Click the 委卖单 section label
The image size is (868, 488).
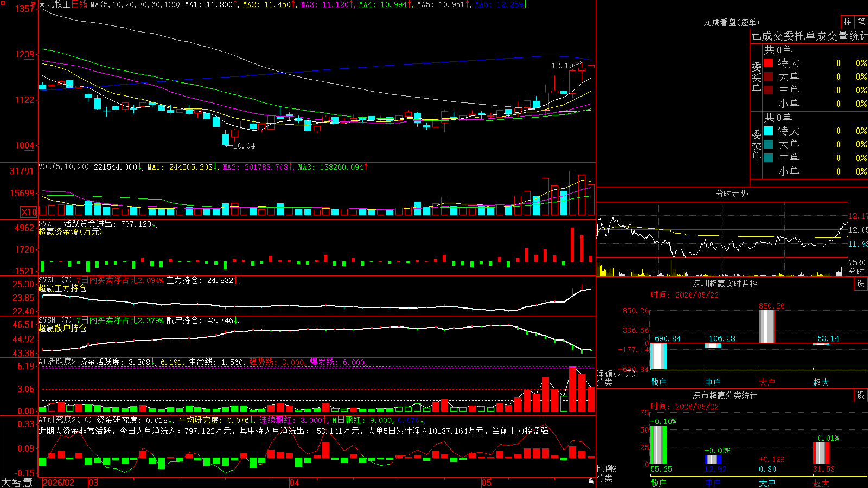pos(756,145)
